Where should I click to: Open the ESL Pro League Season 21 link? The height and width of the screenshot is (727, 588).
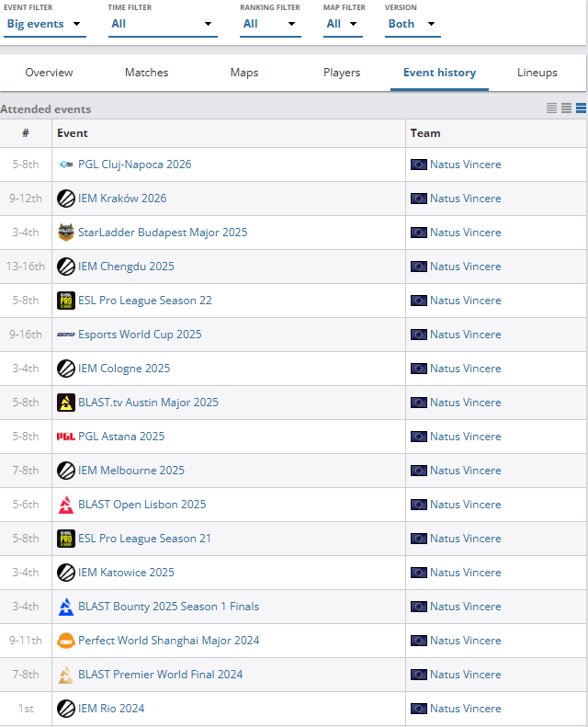[144, 539]
